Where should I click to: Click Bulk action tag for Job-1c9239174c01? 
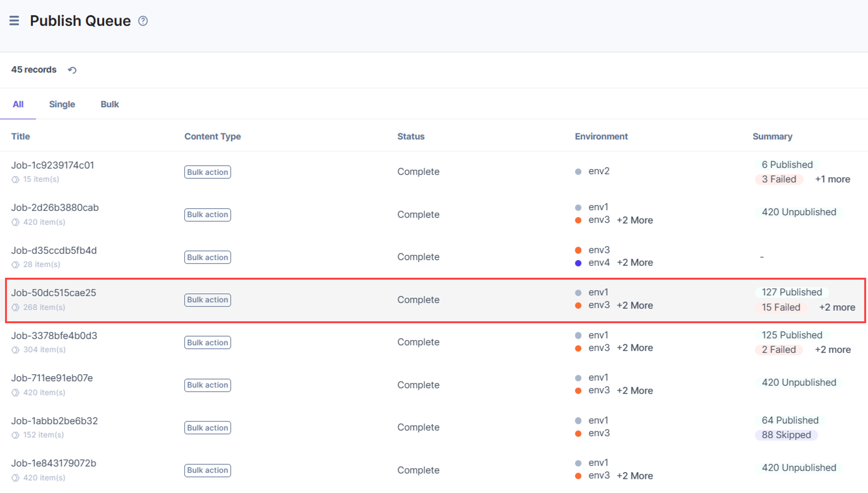click(208, 172)
